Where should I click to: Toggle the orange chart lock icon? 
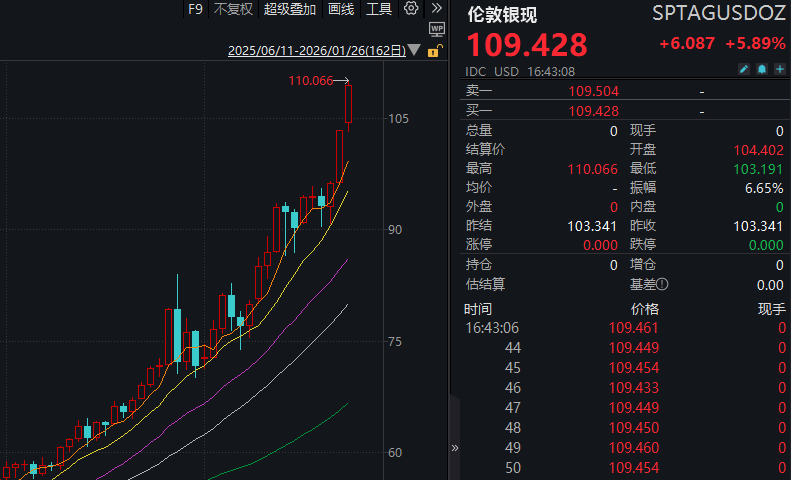(433, 50)
